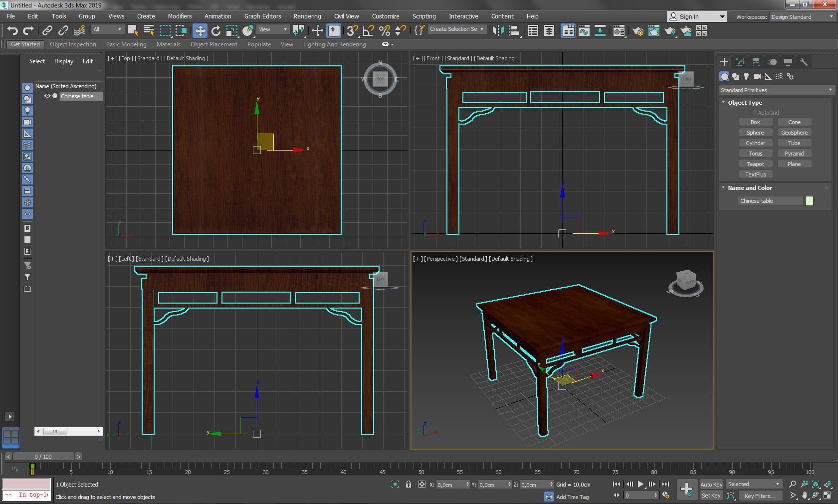Image resolution: width=838 pixels, height=504 pixels.
Task: Collapse the Name and Color rollout
Action: 723,187
